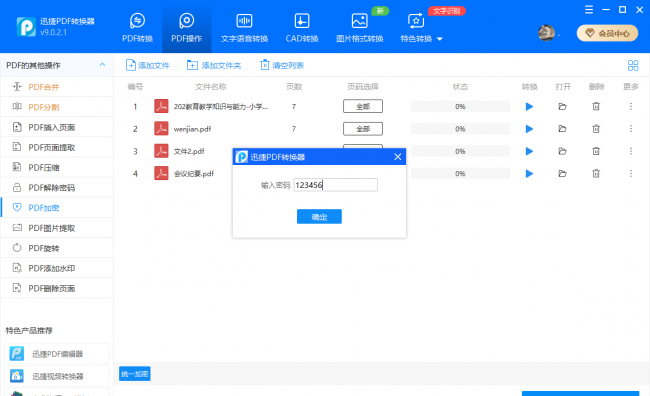Select the 会议纪要.pdf file name

[194, 174]
